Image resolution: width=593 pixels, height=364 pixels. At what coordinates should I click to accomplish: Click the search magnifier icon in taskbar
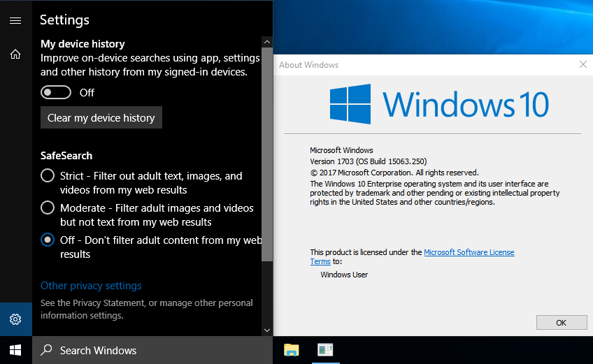click(x=47, y=349)
